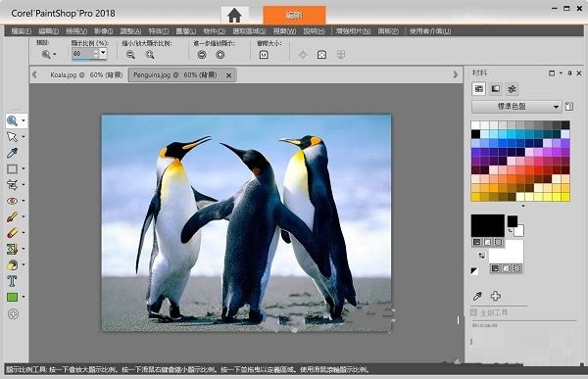Open the File menu in menu bar

coord(21,31)
